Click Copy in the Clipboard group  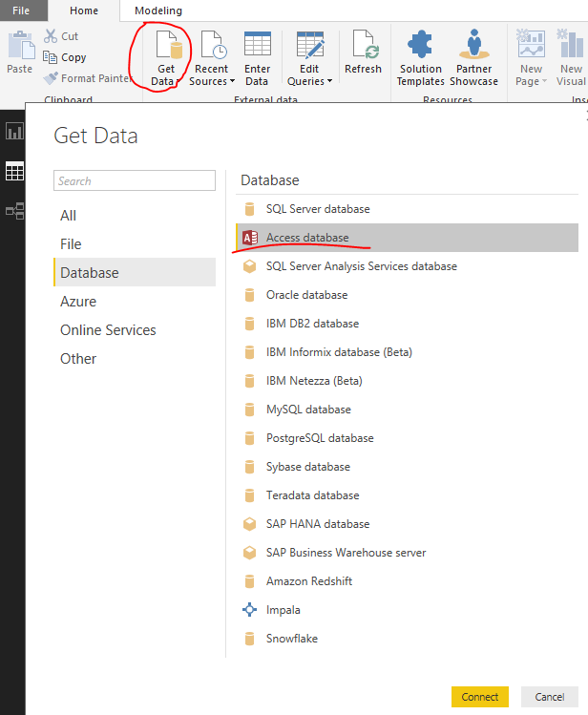[65, 57]
